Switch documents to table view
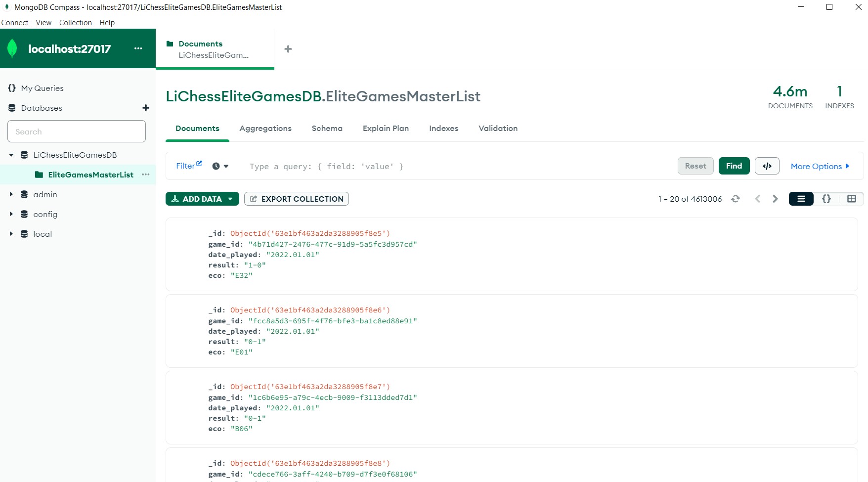868x482 pixels. [x=851, y=198]
